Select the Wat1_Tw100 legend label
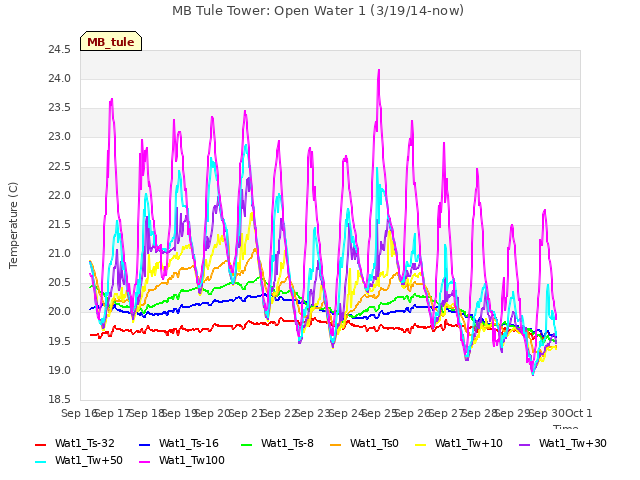The width and height of the screenshot is (640, 480). click(x=192, y=461)
